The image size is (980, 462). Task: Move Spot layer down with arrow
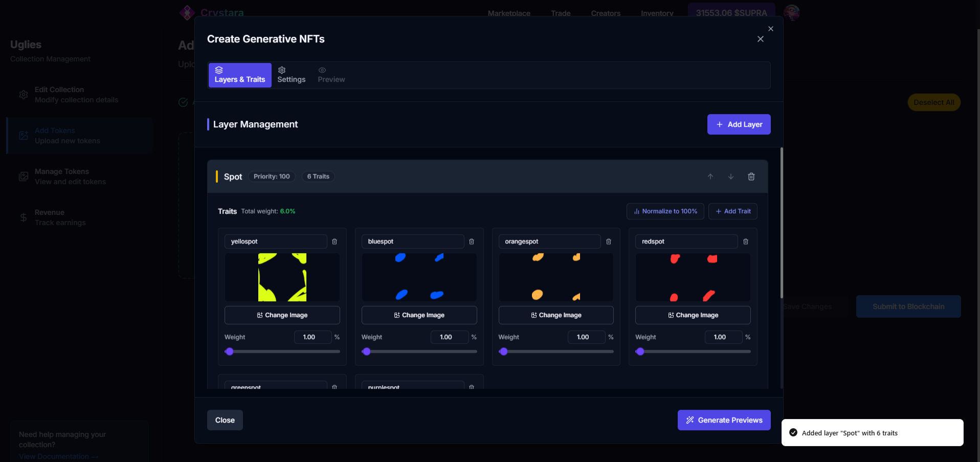[730, 177]
